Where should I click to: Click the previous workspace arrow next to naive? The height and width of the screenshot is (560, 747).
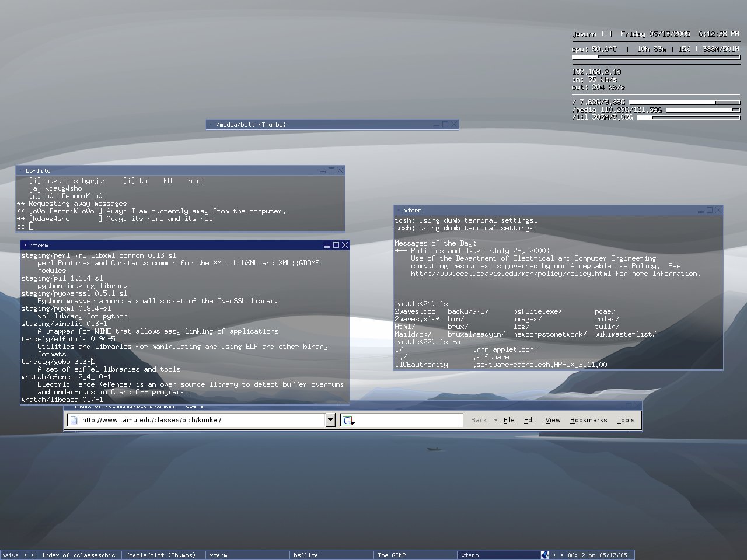(25, 555)
